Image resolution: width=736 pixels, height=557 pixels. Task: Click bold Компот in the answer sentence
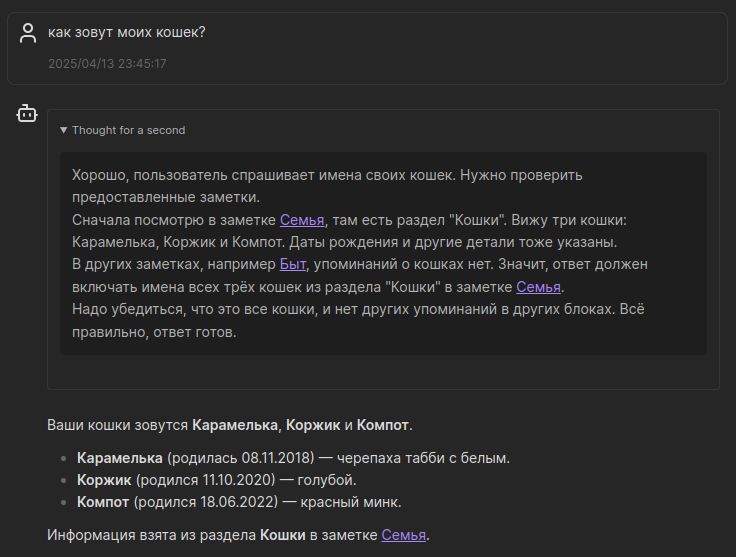(x=382, y=425)
